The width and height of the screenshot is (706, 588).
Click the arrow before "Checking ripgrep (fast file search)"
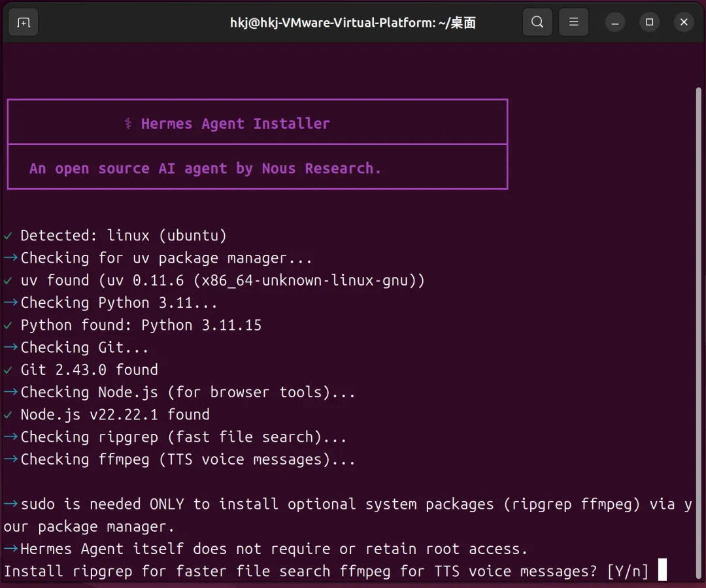click(10, 437)
